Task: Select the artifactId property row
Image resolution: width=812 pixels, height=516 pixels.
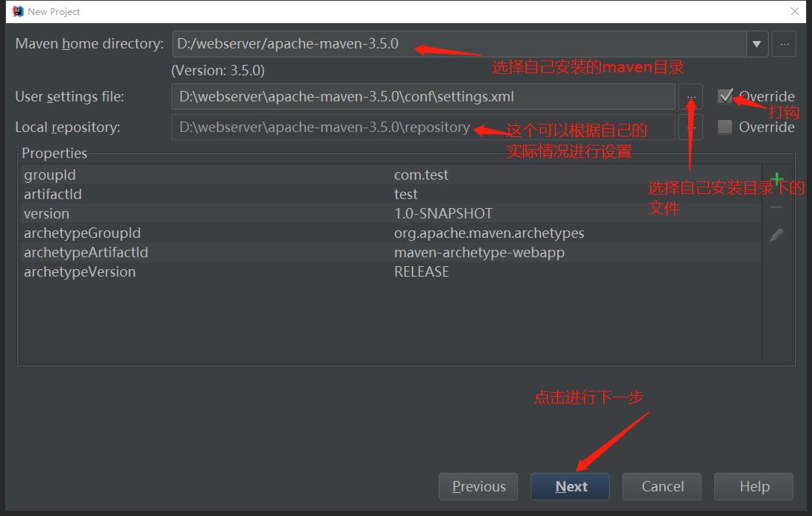Action: (391, 194)
